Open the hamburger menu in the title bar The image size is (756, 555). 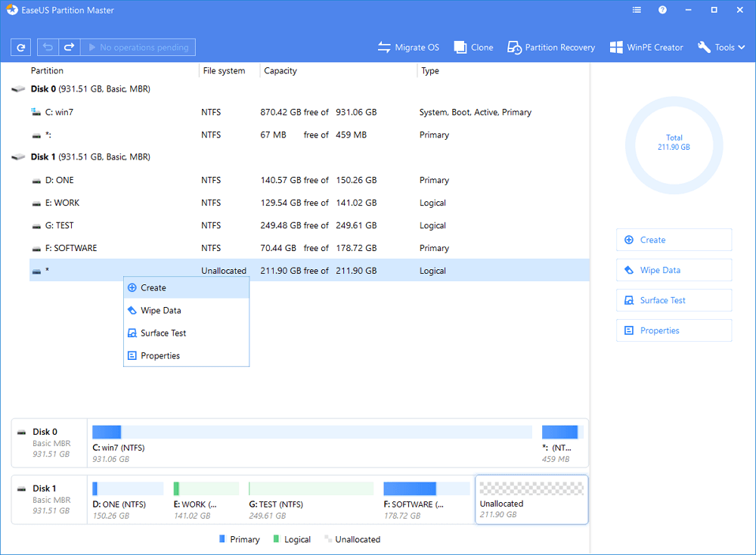pyautogui.click(x=636, y=10)
